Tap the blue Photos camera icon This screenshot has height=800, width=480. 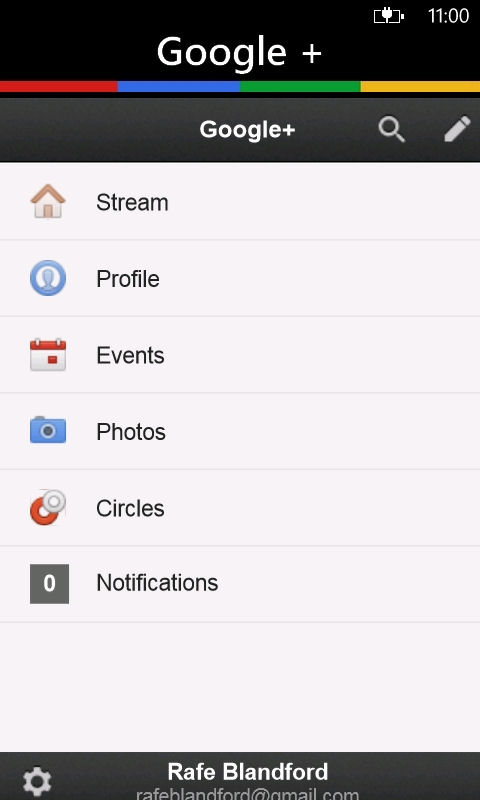48,430
